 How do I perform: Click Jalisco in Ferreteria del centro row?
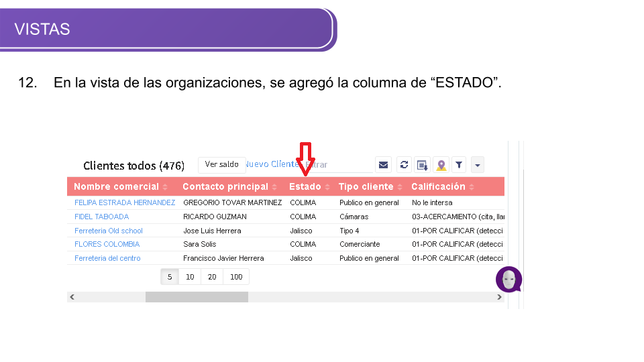[301, 258]
